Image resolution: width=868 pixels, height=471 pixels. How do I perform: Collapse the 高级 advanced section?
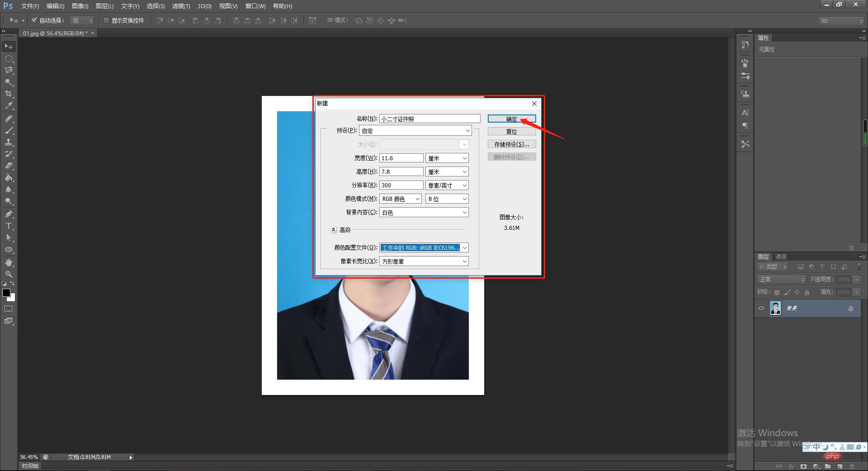333,230
